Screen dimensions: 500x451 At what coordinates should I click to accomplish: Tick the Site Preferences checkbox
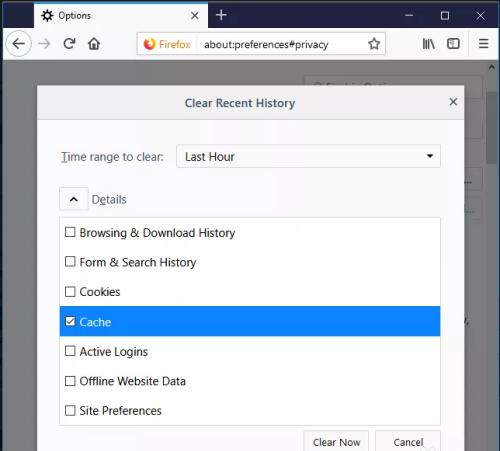click(70, 410)
